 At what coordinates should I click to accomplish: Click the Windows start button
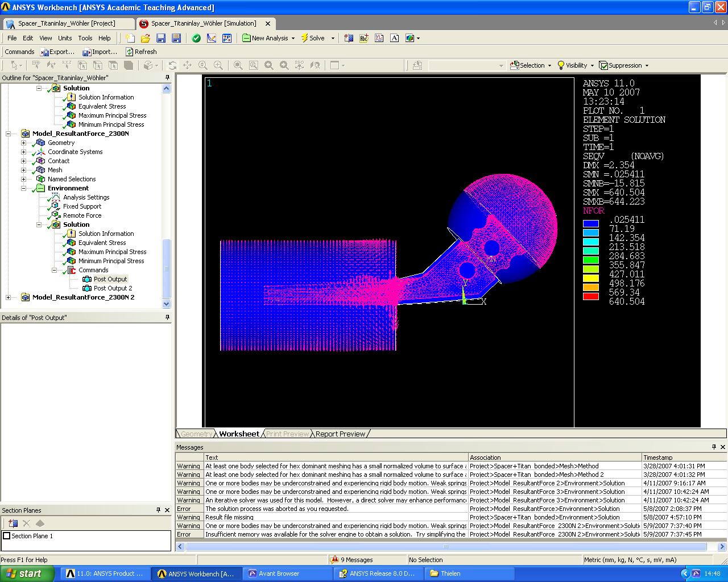point(27,573)
